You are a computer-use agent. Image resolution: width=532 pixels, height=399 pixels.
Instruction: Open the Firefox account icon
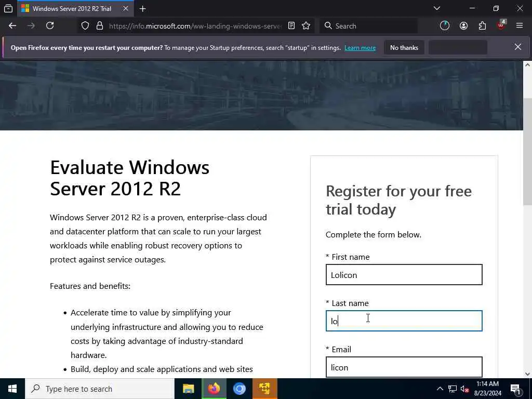[463, 26]
